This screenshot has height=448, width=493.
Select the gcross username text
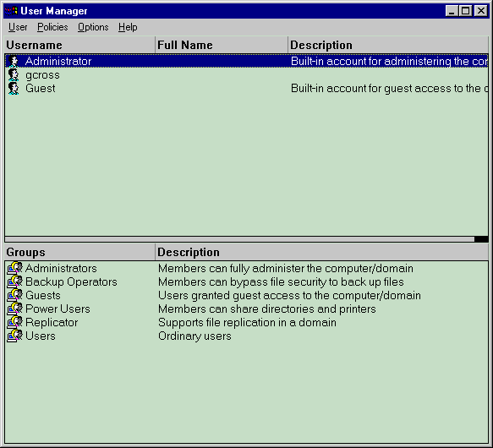(42, 75)
